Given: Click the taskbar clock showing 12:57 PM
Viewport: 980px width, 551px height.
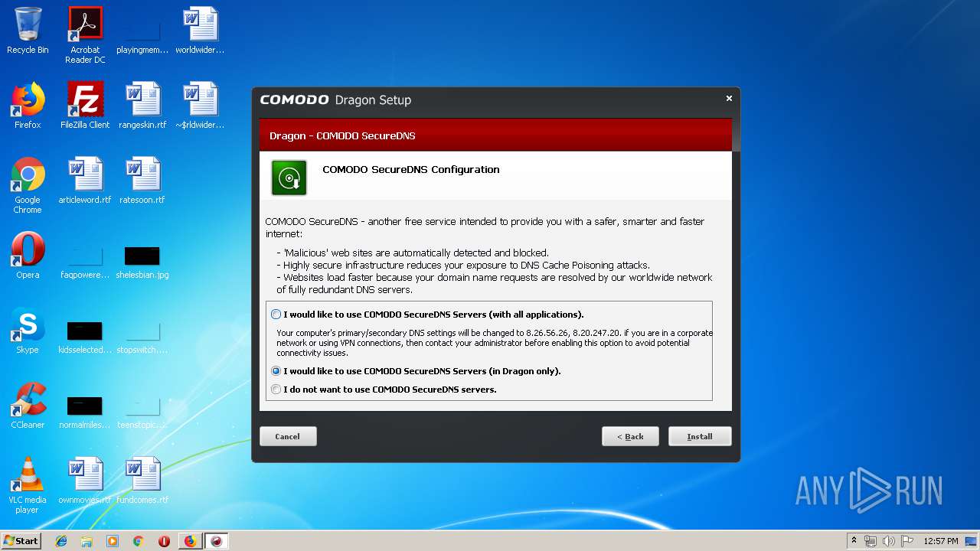Looking at the screenshot, I should click(x=941, y=541).
